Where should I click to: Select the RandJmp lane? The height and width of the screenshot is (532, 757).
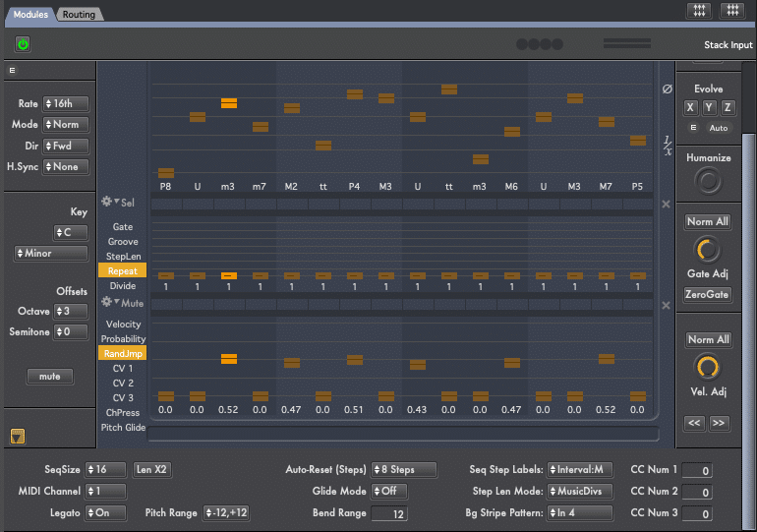[x=123, y=353]
